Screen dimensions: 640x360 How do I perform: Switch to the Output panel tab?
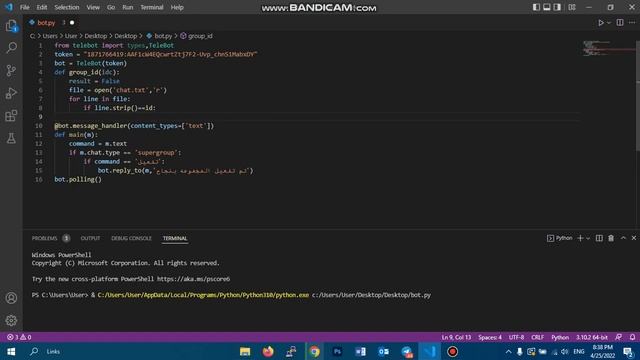(90, 238)
